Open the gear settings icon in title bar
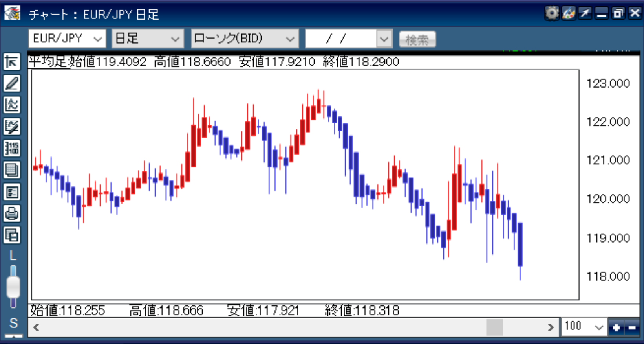Screen dimensions: 644x344 click(552, 13)
